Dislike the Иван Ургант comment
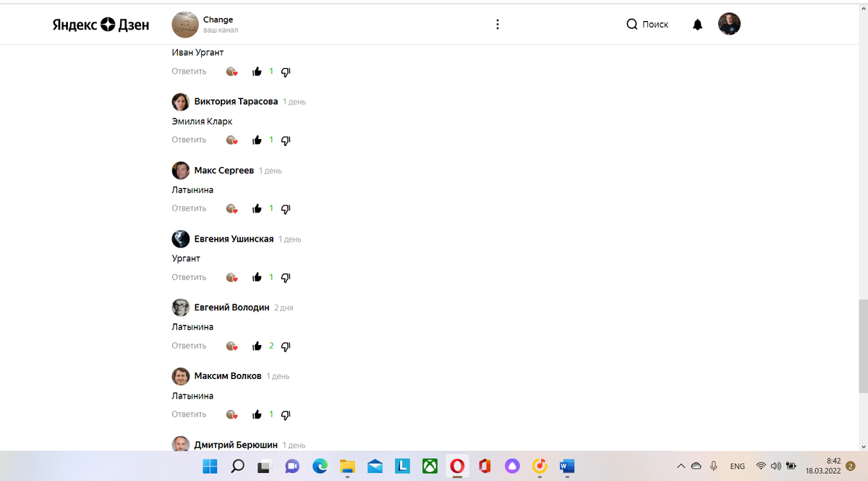Image resolution: width=868 pixels, height=481 pixels. [x=286, y=72]
